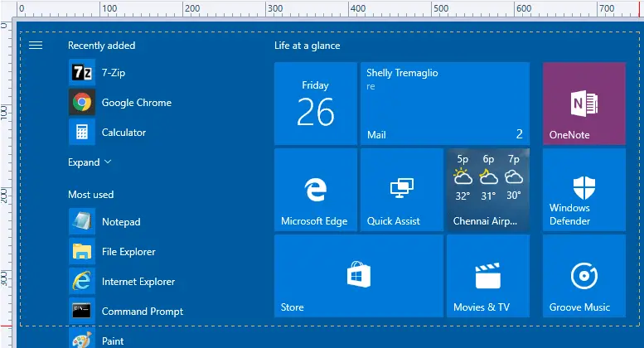644x348 pixels.
Task: Click the Notepad icon
Action: click(x=82, y=221)
